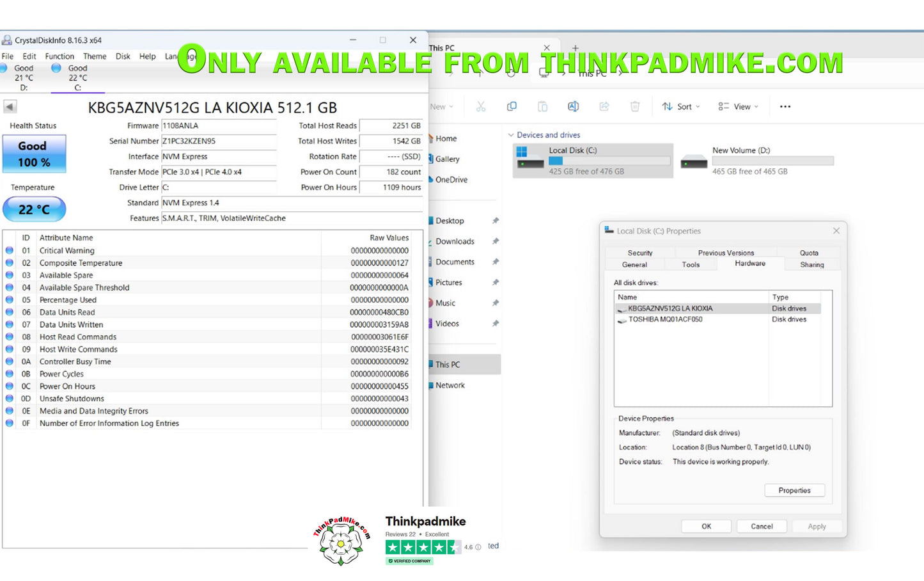The image size is (924, 581).
Task: Unpin Pictures using its pin icon
Action: [x=495, y=282]
